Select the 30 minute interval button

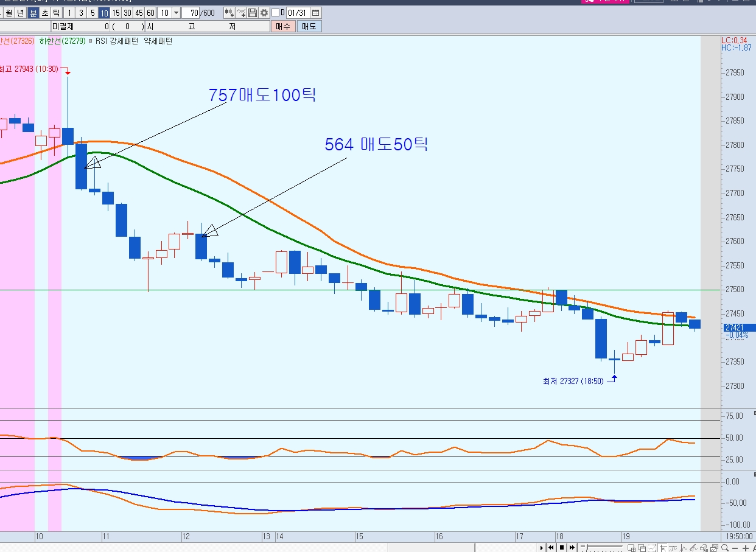pos(127,13)
